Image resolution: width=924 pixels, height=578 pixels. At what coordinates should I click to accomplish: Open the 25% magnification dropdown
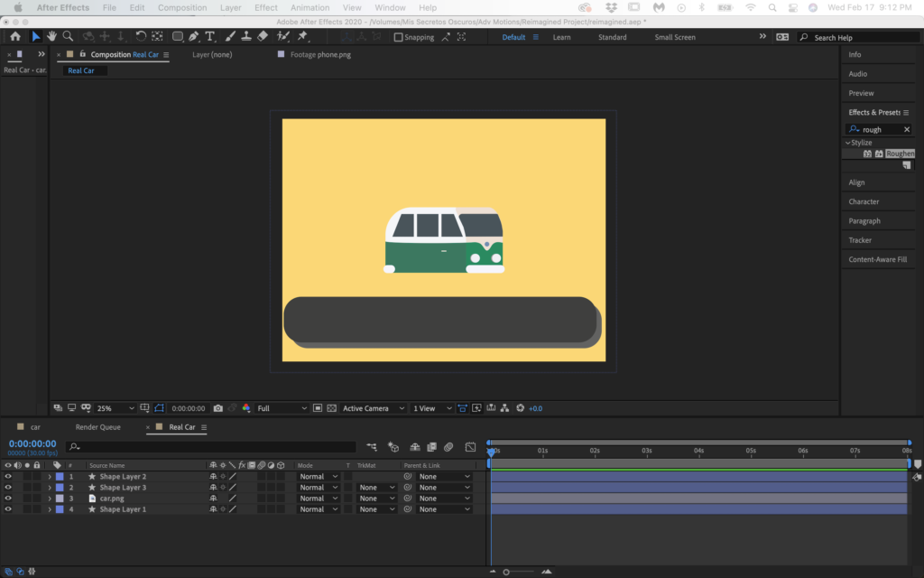click(x=115, y=408)
